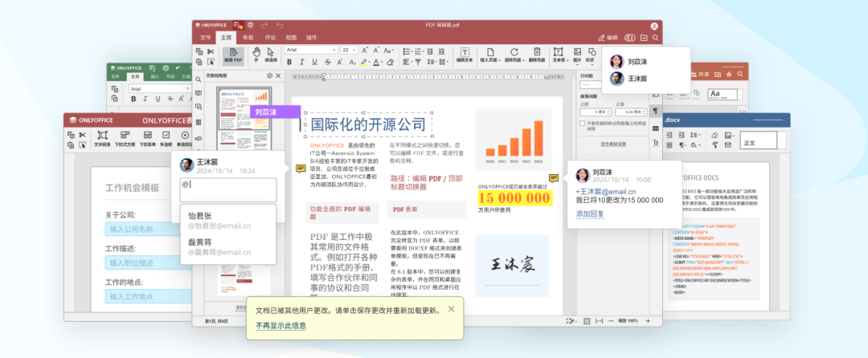
Task: Open the File tab in PDF editor
Action: click(206, 38)
